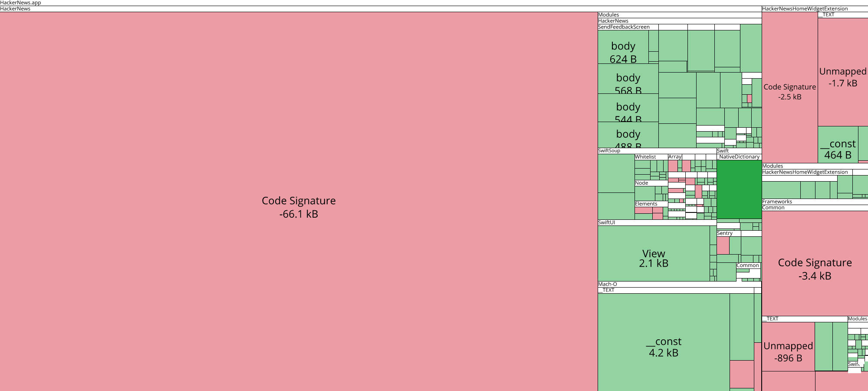868x391 pixels.
Task: Click the Unmapped -1.7 kB cell
Action: (842, 78)
